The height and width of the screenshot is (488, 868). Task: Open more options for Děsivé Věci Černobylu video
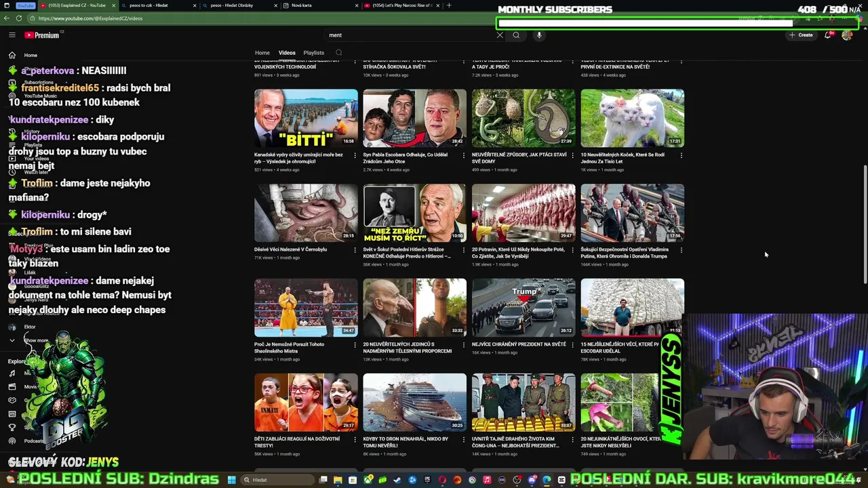click(x=355, y=250)
